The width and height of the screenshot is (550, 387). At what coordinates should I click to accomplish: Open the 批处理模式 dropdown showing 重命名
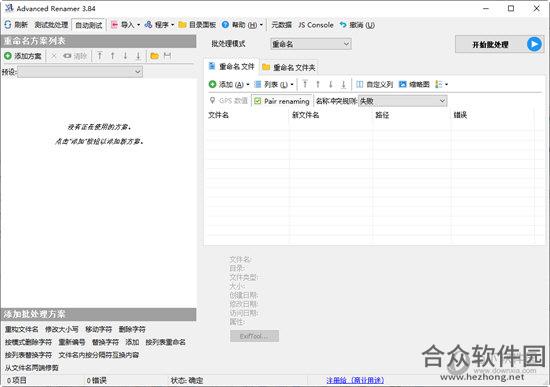311,44
